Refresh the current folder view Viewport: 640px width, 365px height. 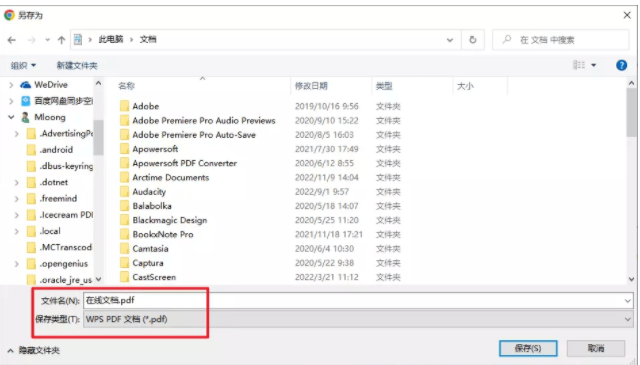pyautogui.click(x=473, y=40)
